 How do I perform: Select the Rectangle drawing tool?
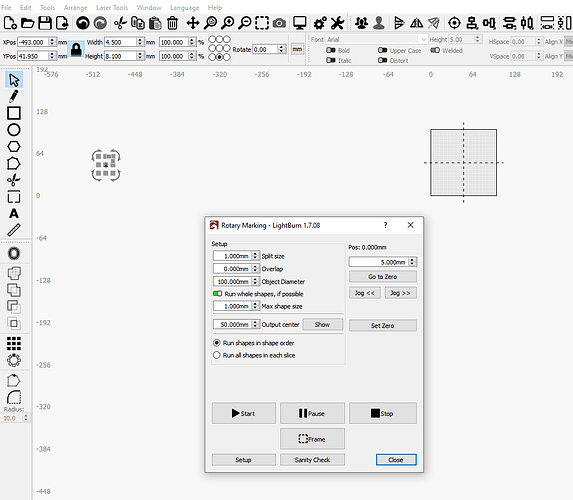[14, 113]
